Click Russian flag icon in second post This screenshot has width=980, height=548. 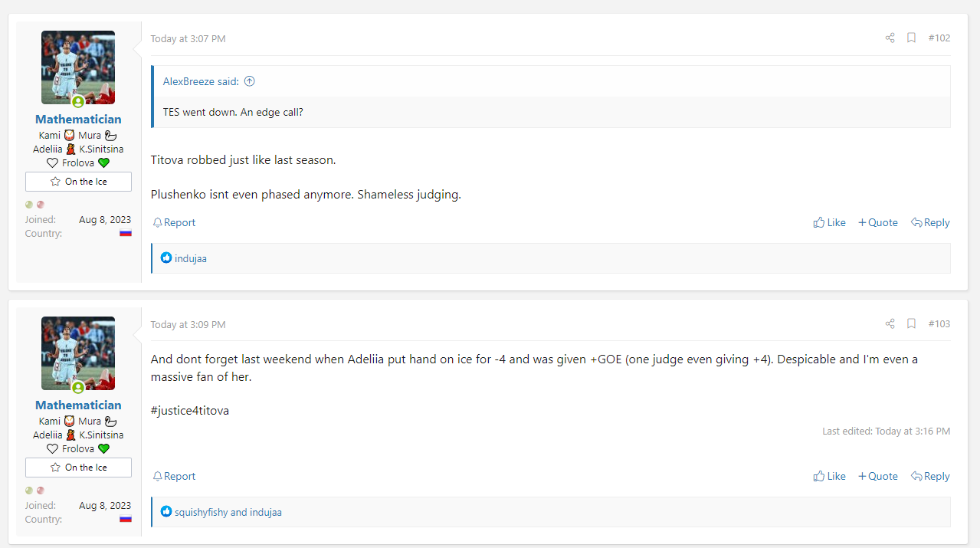click(x=126, y=519)
